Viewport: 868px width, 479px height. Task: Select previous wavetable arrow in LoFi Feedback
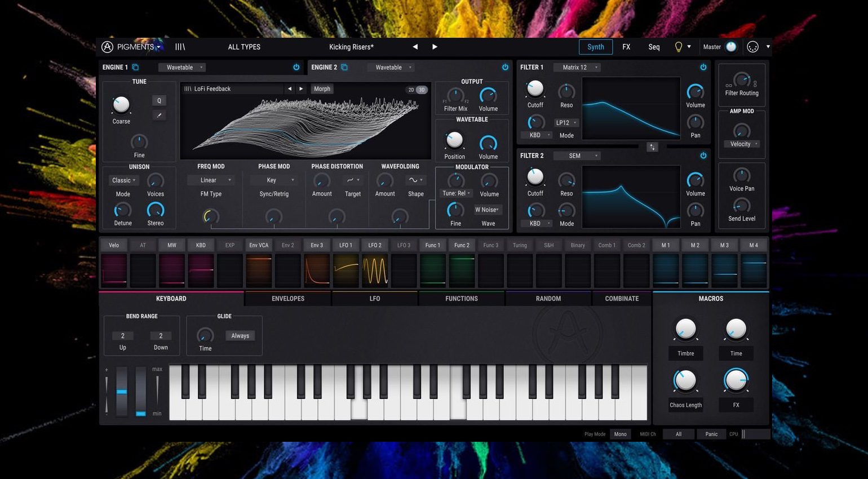290,89
